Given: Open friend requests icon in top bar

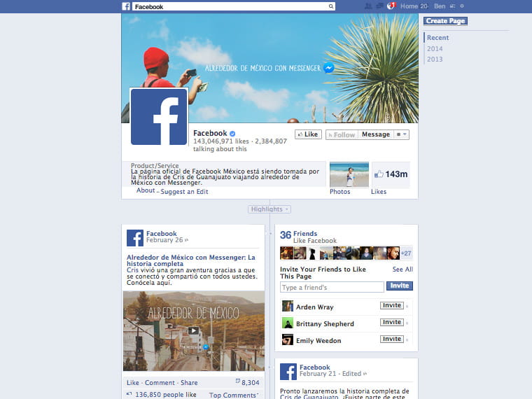Looking at the screenshot, I should tap(368, 6).
